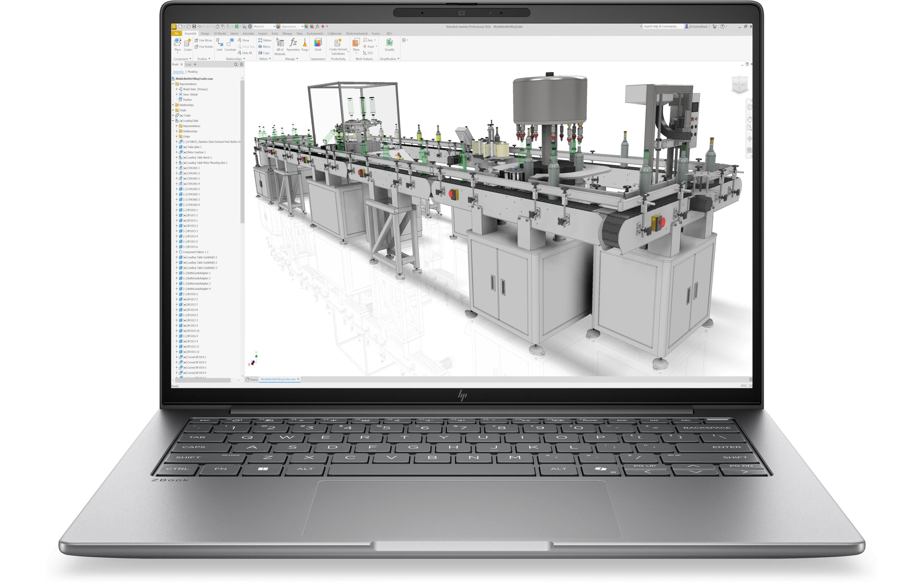Open Model browser hamburger menu
The image size is (924, 582).
[241, 64]
